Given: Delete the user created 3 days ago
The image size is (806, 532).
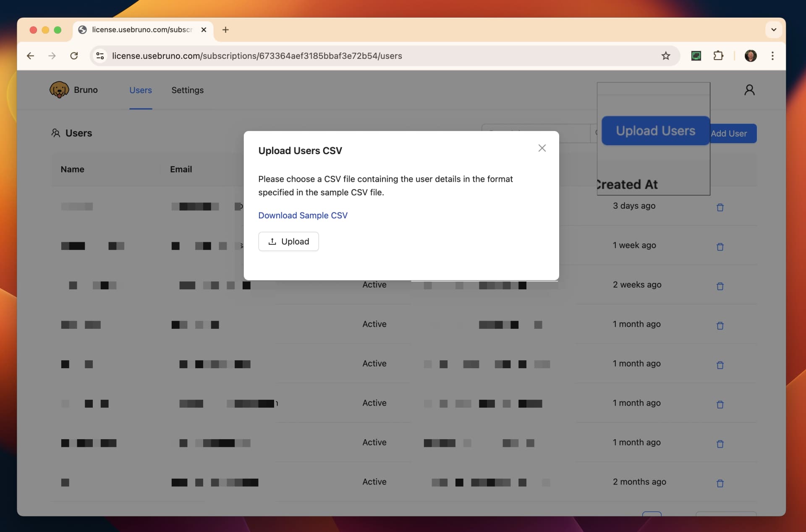Looking at the screenshot, I should 720,207.
